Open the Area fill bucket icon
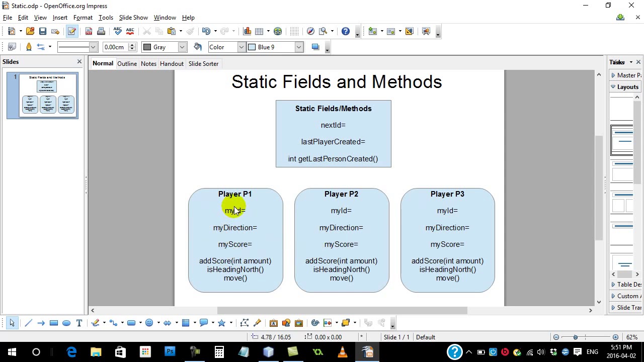The width and height of the screenshot is (644, 362). (x=198, y=47)
